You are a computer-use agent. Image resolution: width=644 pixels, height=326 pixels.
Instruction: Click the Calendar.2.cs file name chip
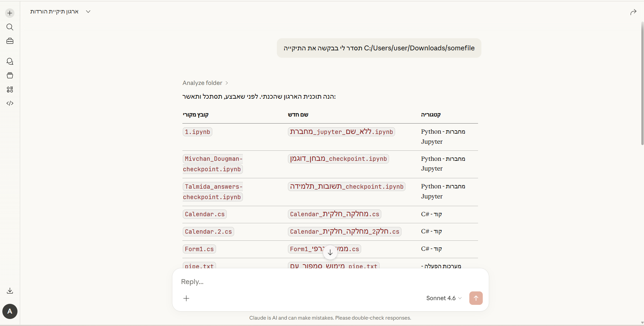pyautogui.click(x=208, y=232)
